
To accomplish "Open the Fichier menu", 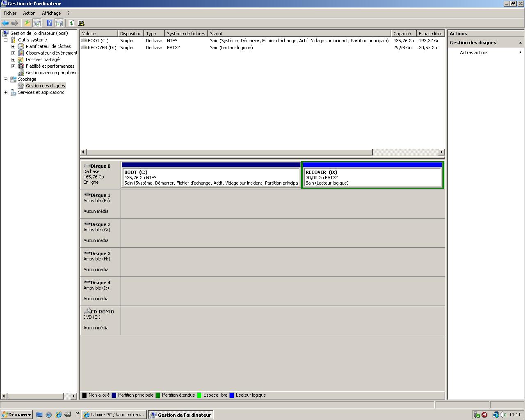I will coord(10,13).
